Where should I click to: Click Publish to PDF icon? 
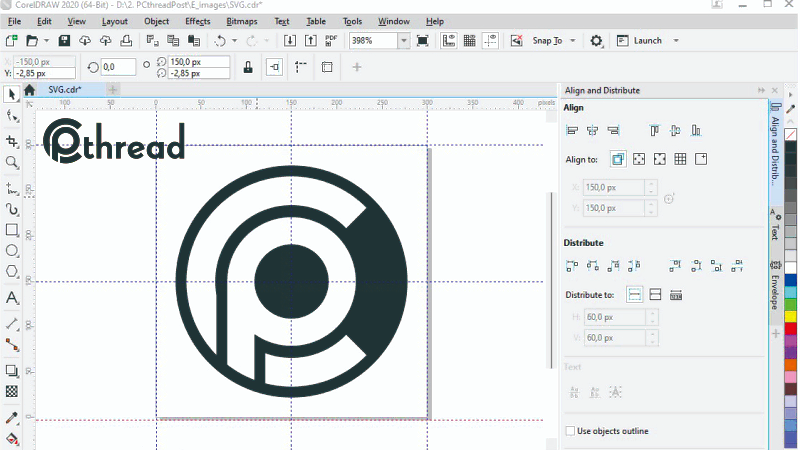[x=331, y=41]
